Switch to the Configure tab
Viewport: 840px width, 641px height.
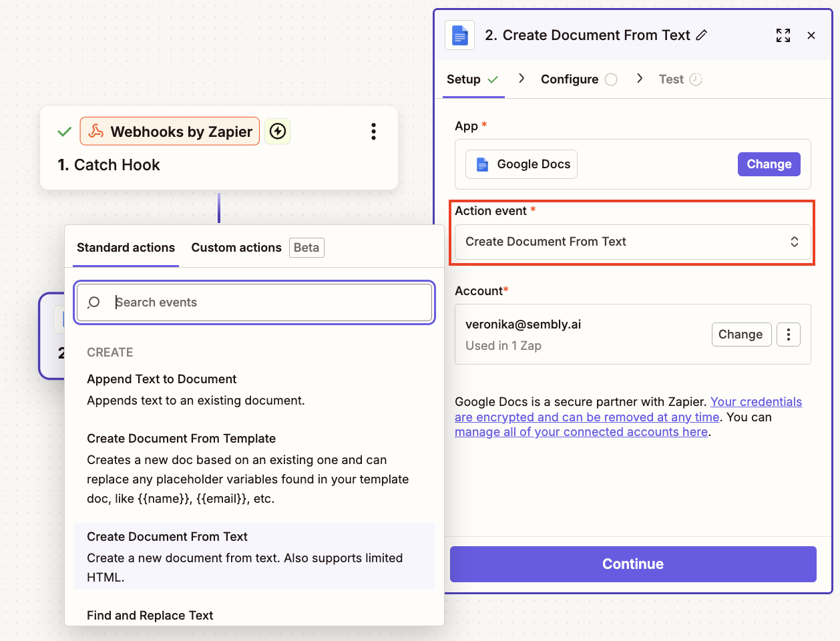coord(578,79)
